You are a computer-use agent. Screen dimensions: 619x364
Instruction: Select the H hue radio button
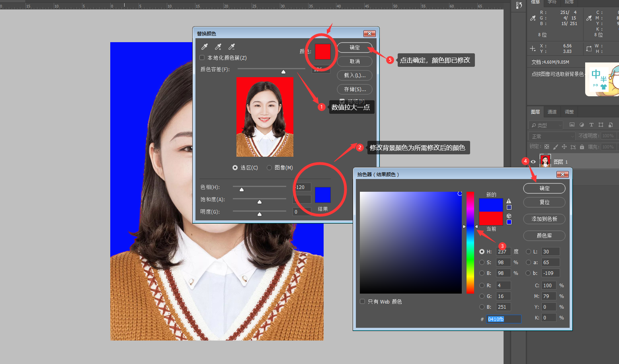click(x=482, y=251)
